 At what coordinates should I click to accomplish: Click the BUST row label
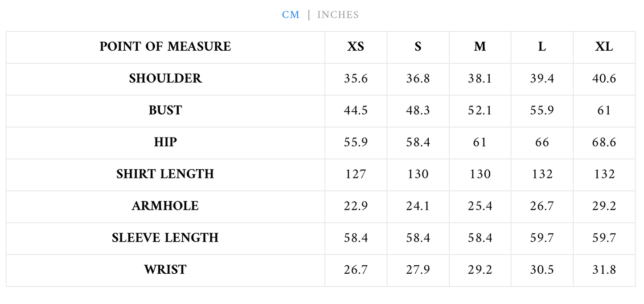coord(165,110)
